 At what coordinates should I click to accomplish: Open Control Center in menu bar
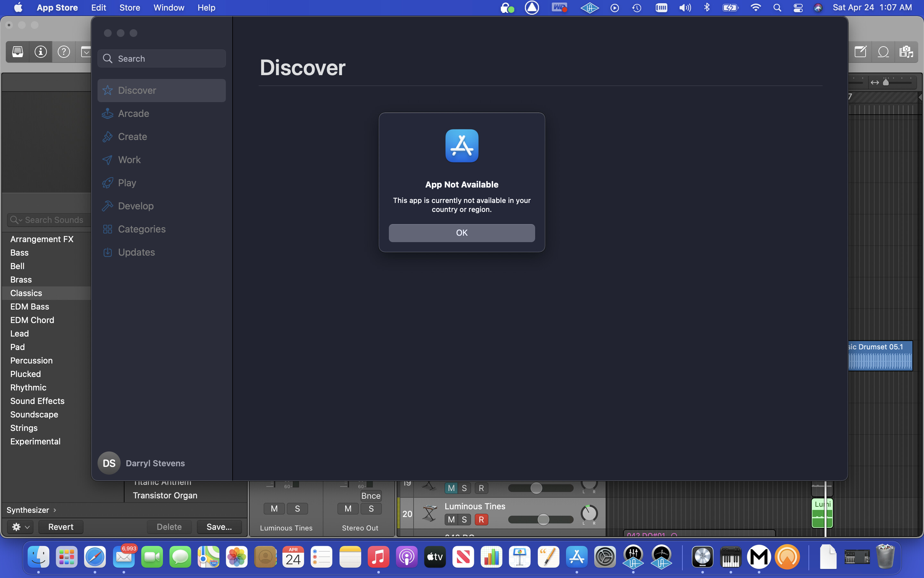click(x=798, y=8)
